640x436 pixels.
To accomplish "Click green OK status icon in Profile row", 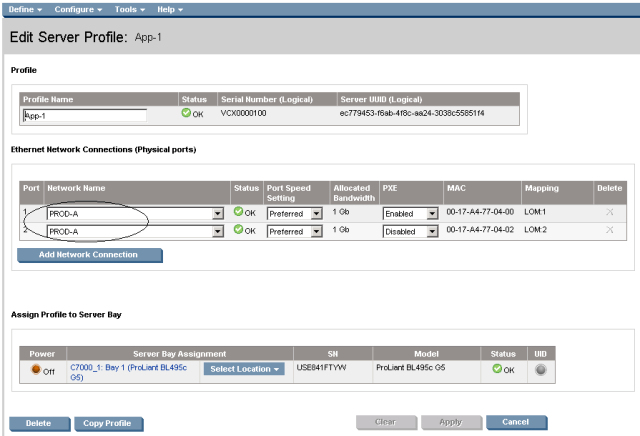I will coord(186,114).
